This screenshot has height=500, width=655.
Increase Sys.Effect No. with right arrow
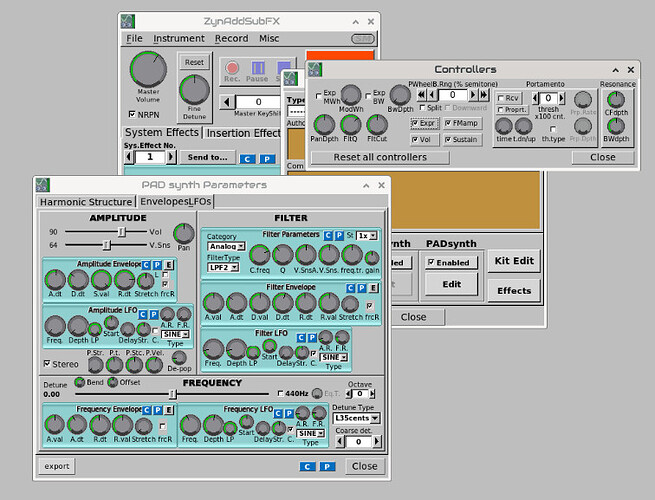(x=170, y=157)
